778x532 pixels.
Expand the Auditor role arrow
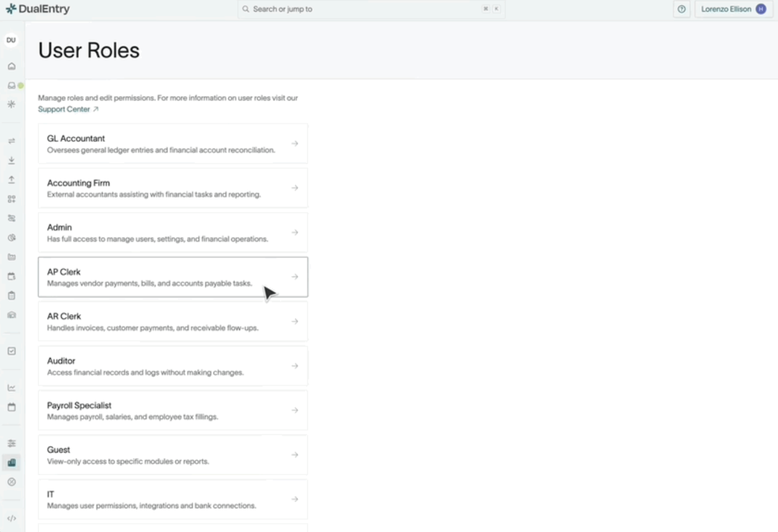pos(295,366)
